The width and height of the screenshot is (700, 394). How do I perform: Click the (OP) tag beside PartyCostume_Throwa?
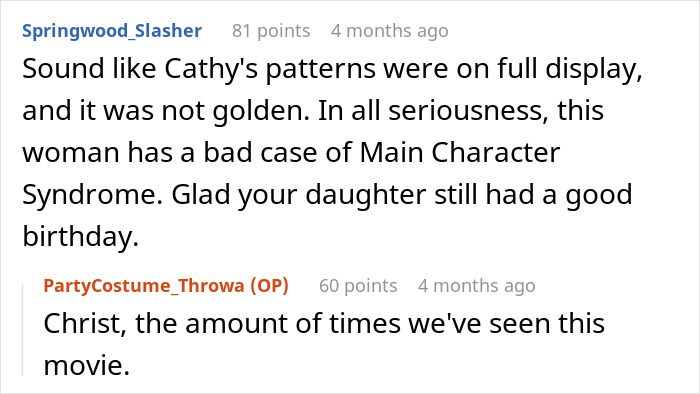click(270, 286)
